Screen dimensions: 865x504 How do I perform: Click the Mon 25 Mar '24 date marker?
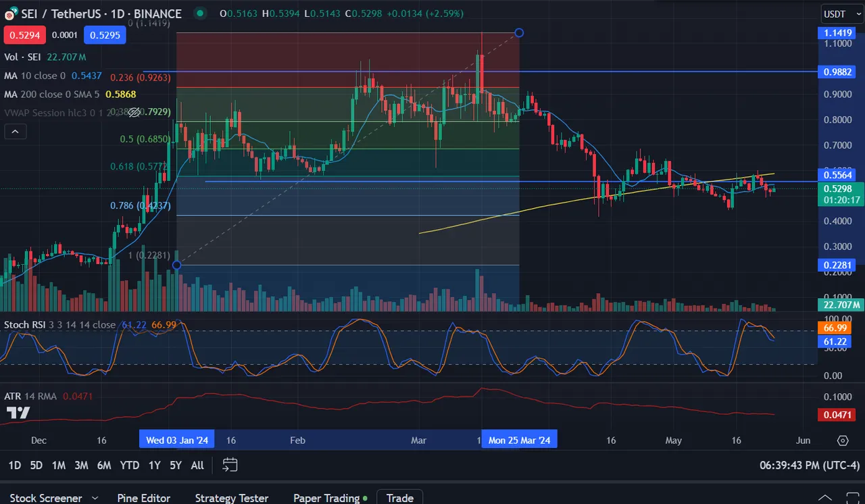tap(519, 440)
